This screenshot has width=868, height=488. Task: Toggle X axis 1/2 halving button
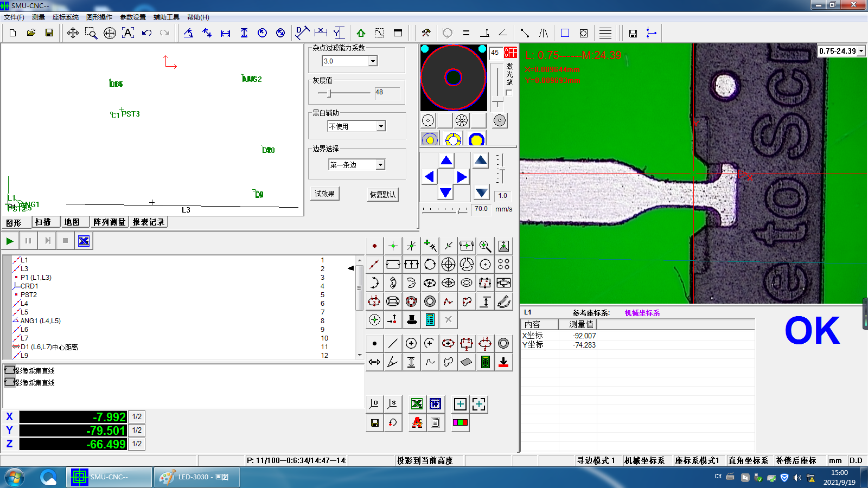tap(137, 417)
